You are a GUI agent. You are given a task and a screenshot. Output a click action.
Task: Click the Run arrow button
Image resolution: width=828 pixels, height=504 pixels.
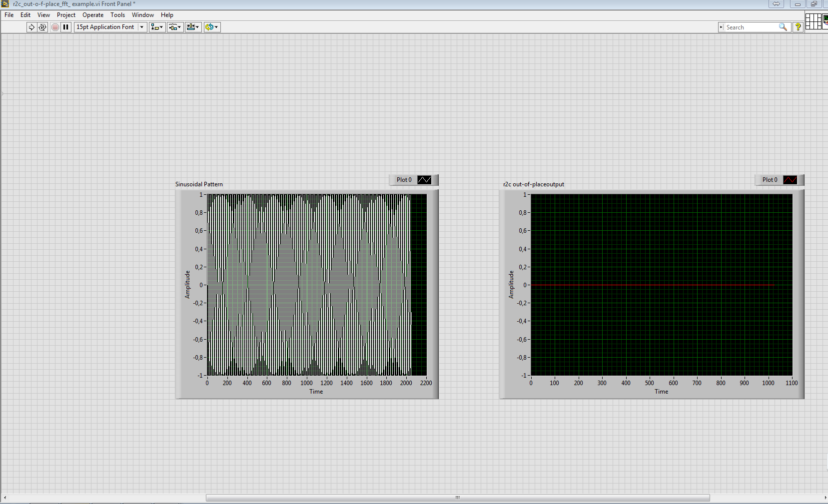click(31, 27)
